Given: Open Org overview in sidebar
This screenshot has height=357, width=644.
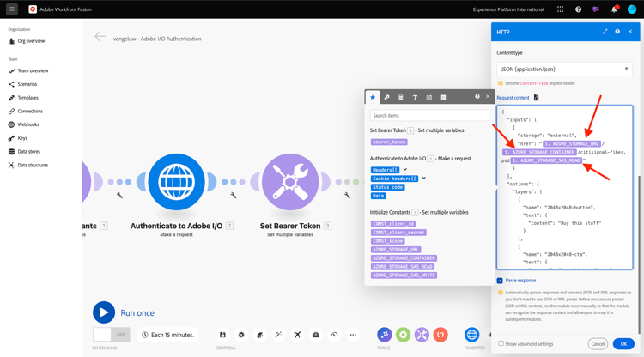Looking at the screenshot, I should [x=27, y=41].
